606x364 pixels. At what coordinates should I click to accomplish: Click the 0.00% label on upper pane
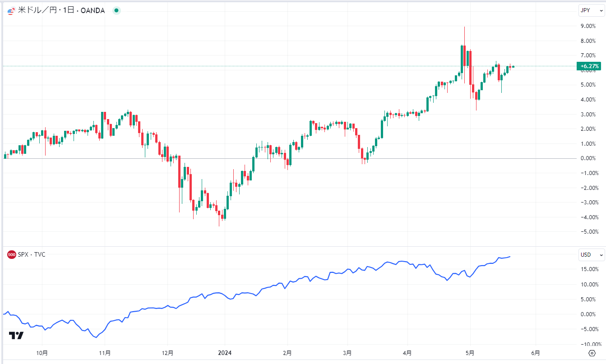click(588, 158)
